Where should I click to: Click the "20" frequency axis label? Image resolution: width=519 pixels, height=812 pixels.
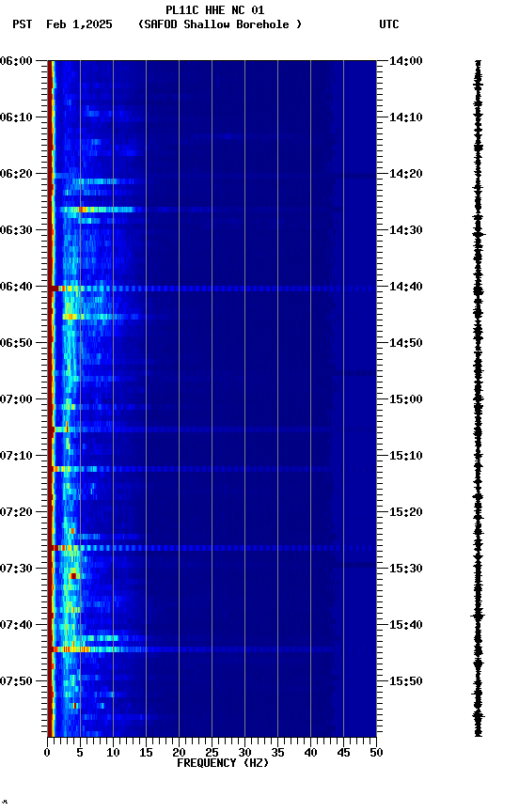(x=179, y=753)
